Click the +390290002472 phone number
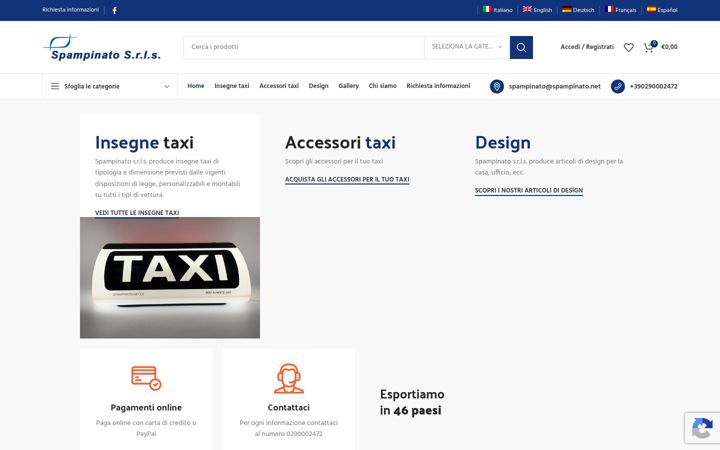The image size is (720, 450). click(653, 86)
